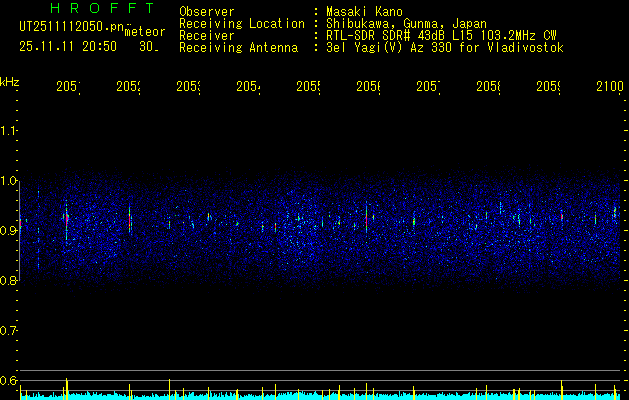The image size is (629, 400).
Task: Click the 0.7 frequency axis label
Action: tap(8, 331)
